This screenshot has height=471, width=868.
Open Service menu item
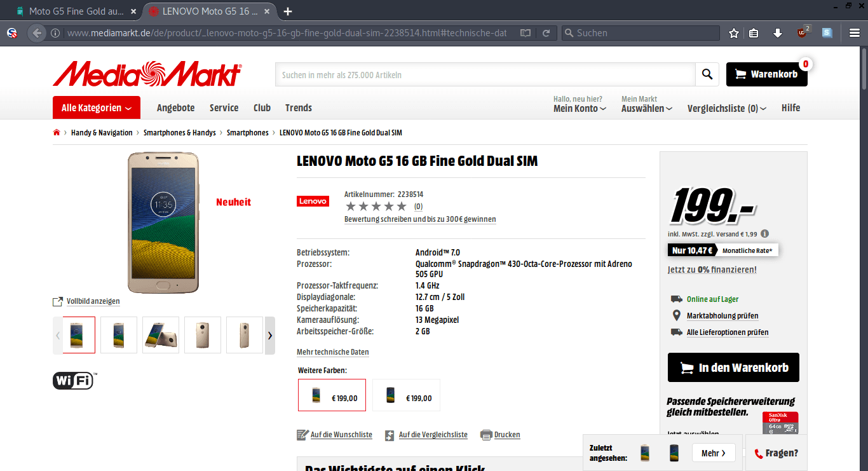coord(224,108)
